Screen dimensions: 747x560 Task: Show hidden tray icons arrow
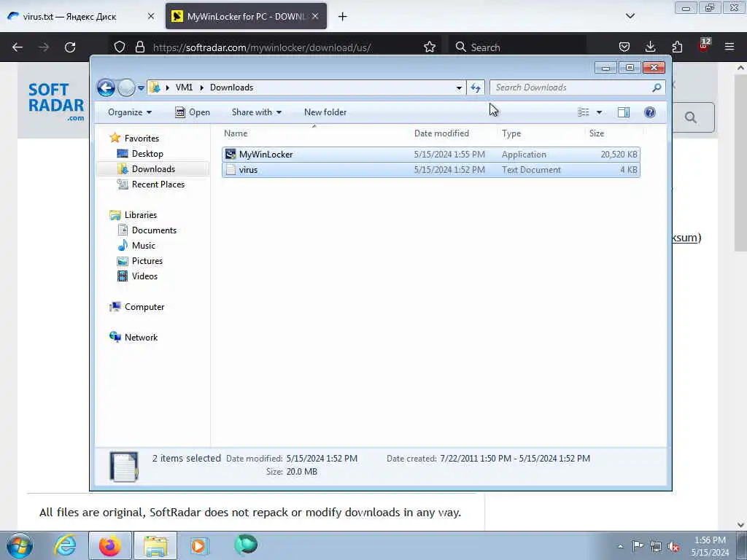pyautogui.click(x=620, y=546)
